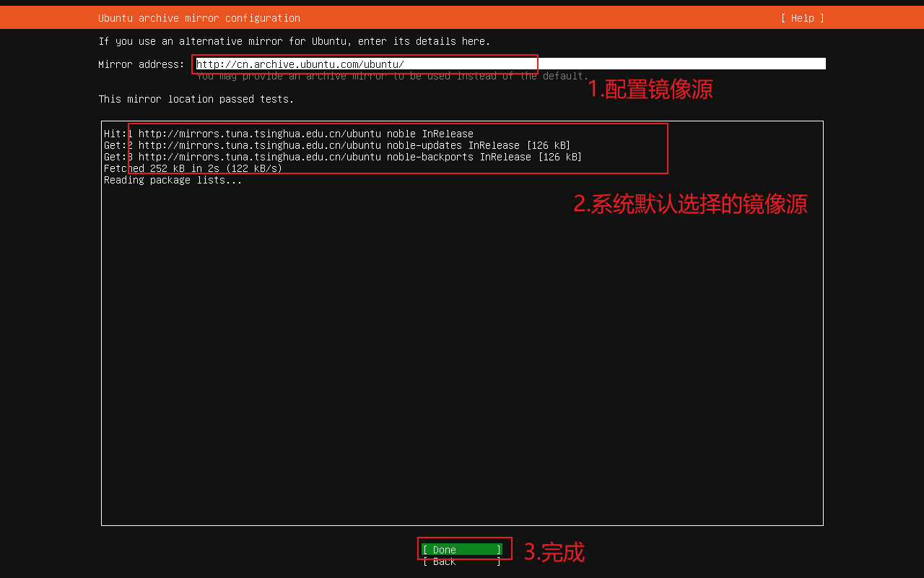Click the "If you use an alternative mirror" text
This screenshot has width=924, height=578.
click(x=295, y=41)
